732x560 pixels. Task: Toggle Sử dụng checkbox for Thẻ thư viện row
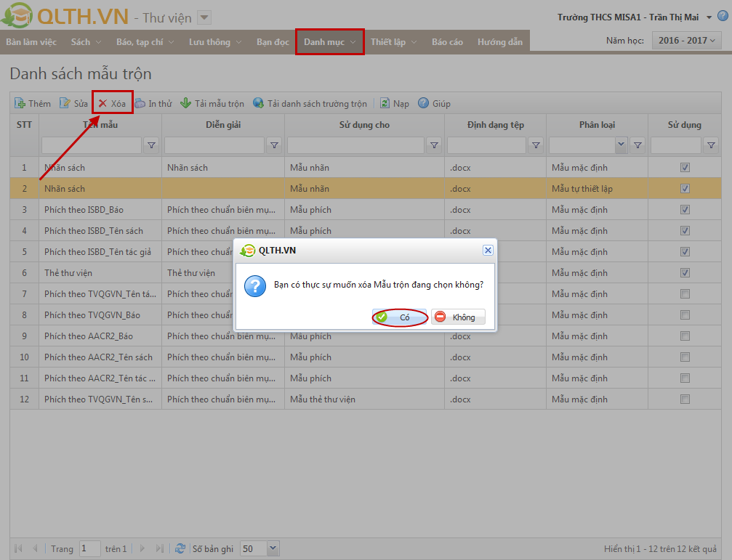coord(685,273)
